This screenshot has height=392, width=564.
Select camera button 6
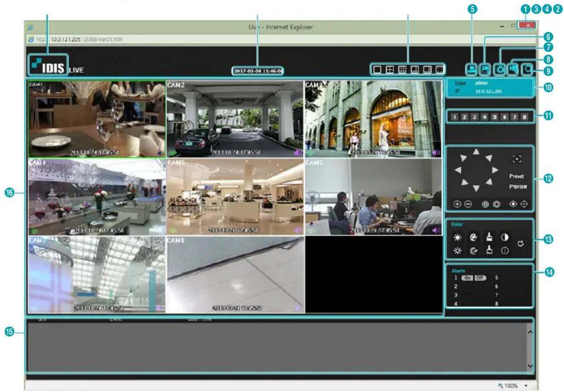505,117
